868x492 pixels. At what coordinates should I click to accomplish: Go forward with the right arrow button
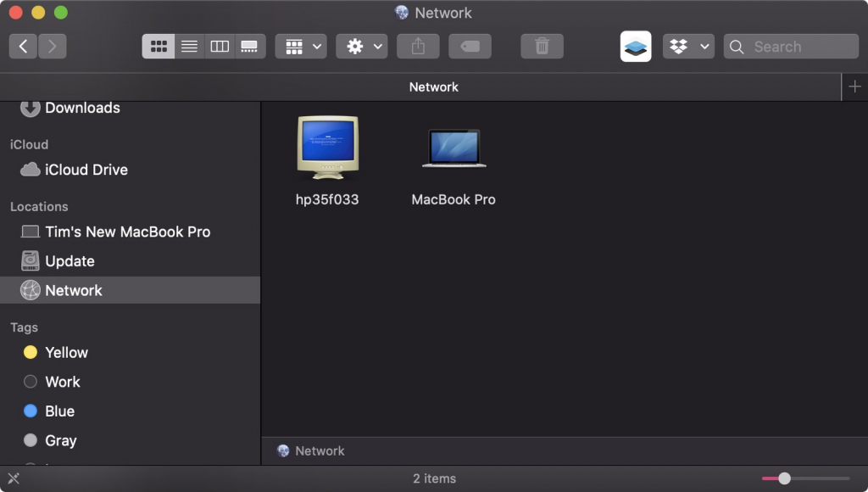[x=52, y=47]
